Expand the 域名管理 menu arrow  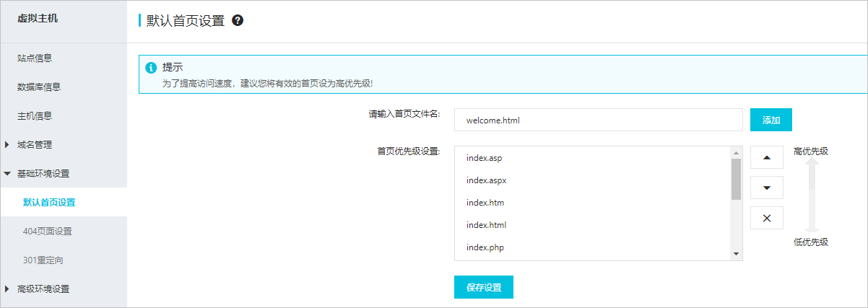(6, 145)
